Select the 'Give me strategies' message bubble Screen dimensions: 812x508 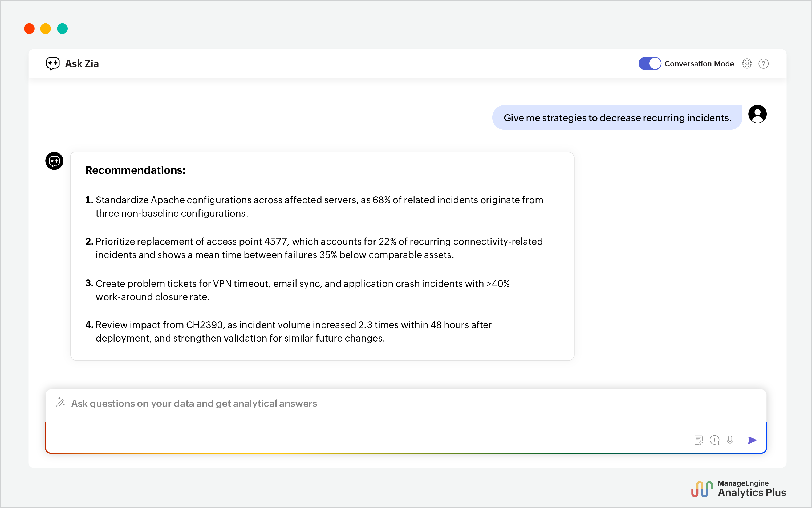click(x=616, y=117)
